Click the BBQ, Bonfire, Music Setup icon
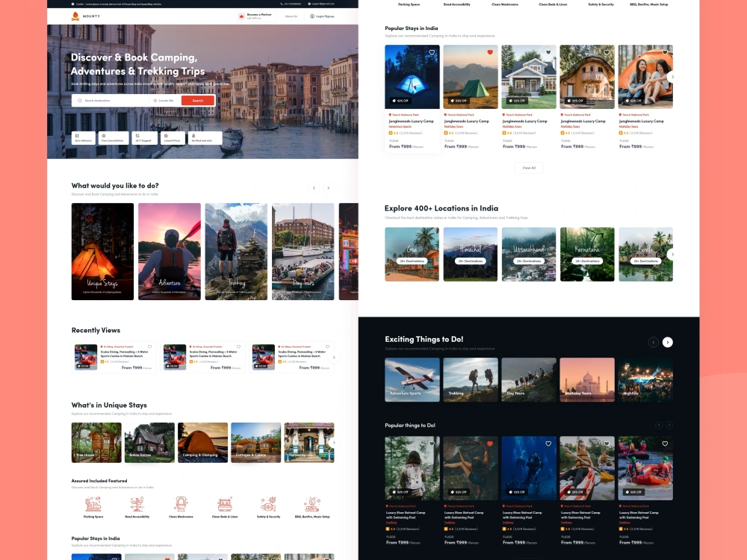The image size is (747, 560). (x=312, y=504)
